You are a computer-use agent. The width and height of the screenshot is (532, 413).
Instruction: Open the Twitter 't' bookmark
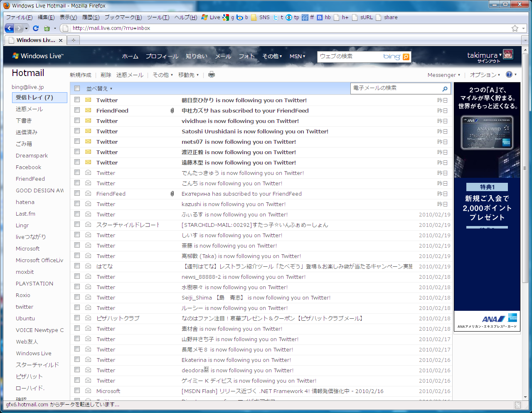[x=278, y=17]
